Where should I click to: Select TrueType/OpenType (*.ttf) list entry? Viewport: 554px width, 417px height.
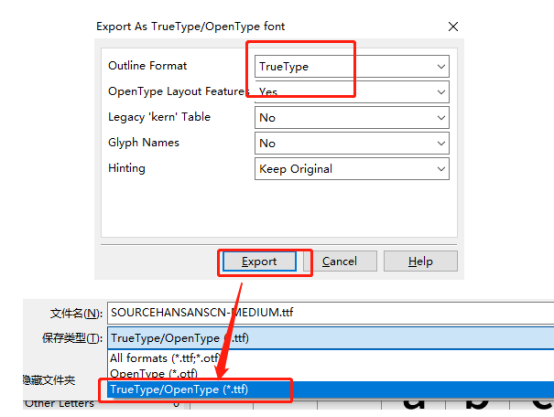coord(330,389)
